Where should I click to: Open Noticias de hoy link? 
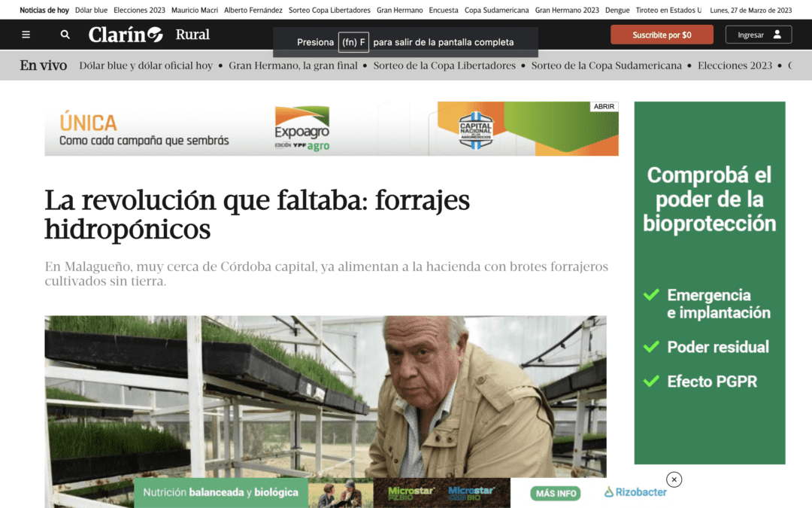(44, 10)
